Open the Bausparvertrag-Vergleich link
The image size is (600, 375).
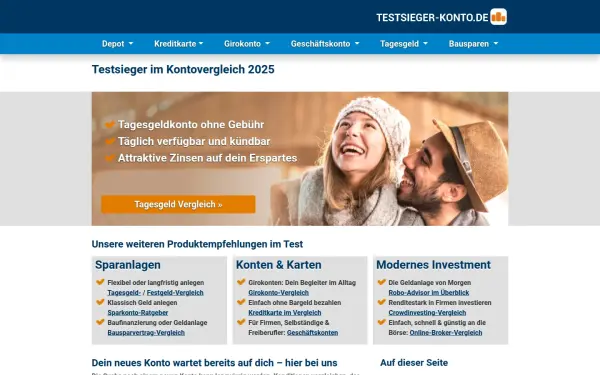tap(146, 333)
